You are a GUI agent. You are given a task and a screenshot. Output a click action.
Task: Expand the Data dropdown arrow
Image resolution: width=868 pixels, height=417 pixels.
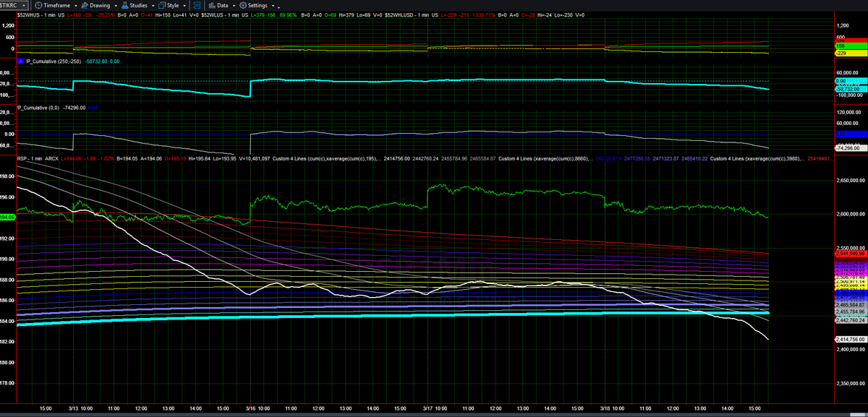click(x=234, y=5)
